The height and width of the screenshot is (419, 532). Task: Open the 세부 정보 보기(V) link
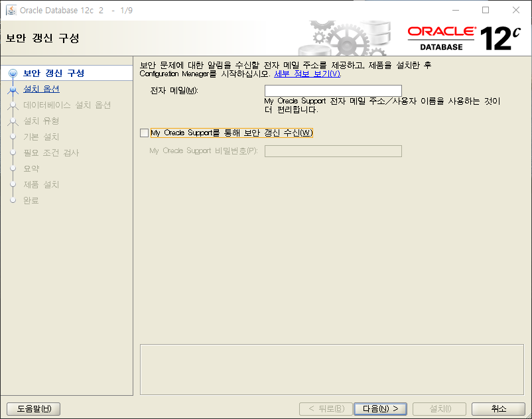(x=307, y=74)
